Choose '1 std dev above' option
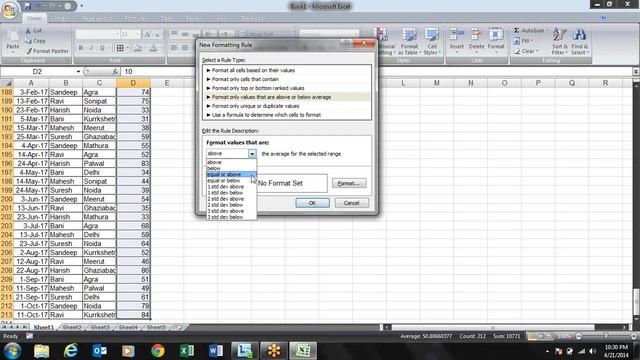This screenshot has width=640, height=360. click(231, 187)
